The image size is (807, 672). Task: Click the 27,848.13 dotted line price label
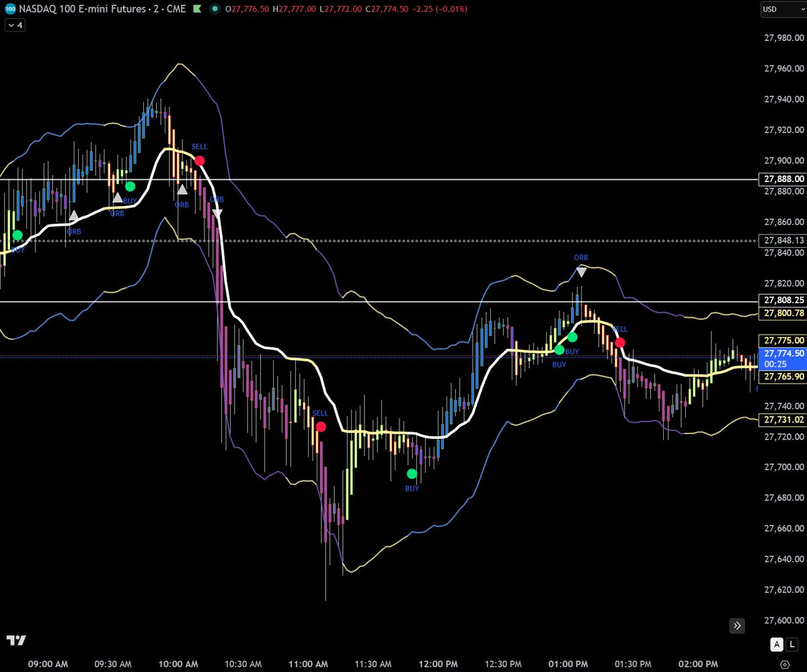[781, 241]
